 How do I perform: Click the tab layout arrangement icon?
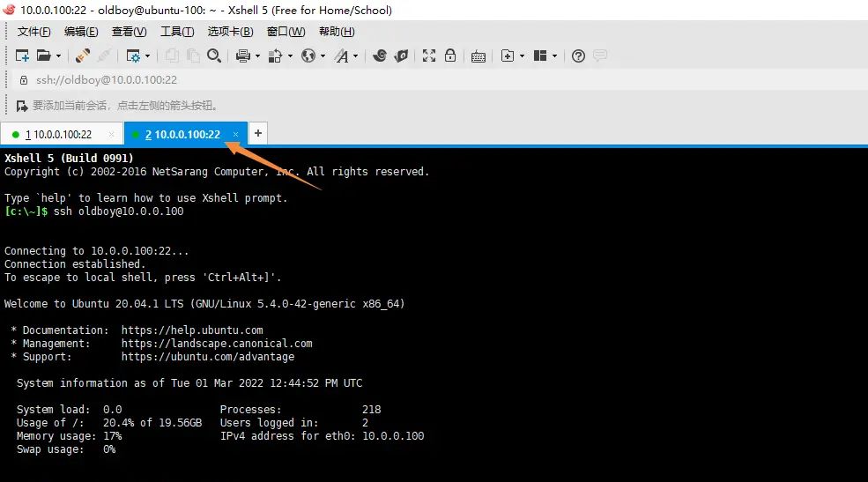(x=540, y=56)
